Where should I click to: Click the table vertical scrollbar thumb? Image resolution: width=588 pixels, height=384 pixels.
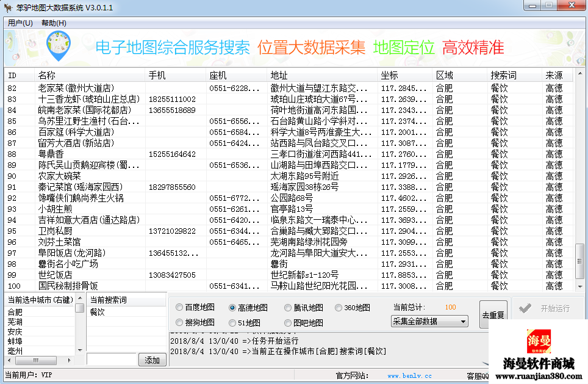(579, 261)
